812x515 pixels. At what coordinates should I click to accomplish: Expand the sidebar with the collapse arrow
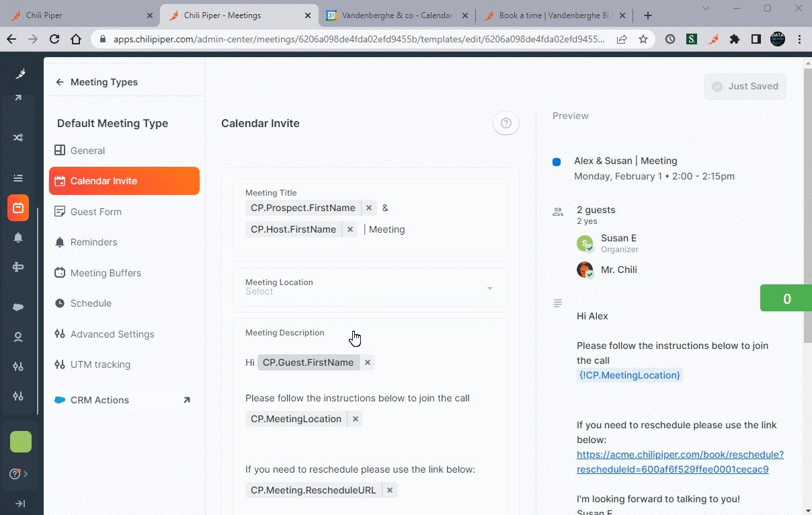[19, 504]
